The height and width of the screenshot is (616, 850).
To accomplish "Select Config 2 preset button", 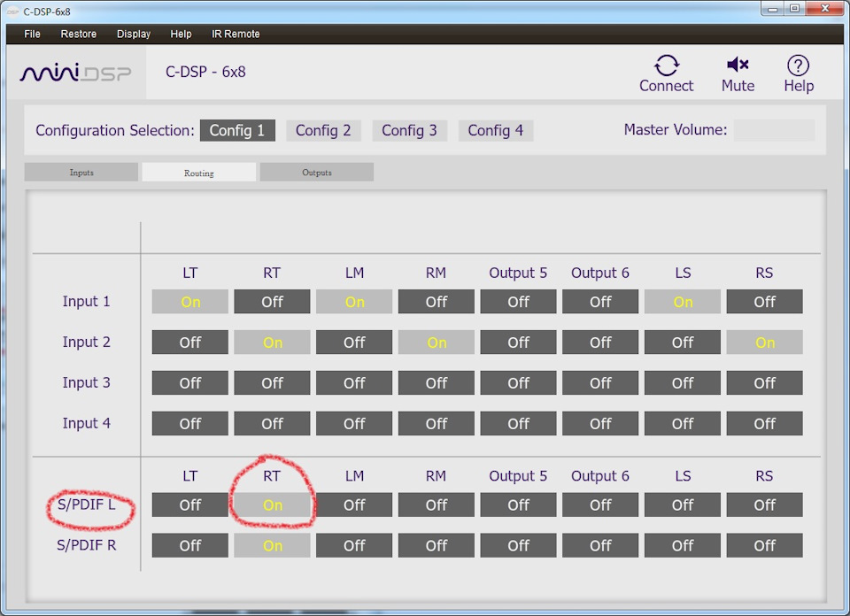I will 323,131.
